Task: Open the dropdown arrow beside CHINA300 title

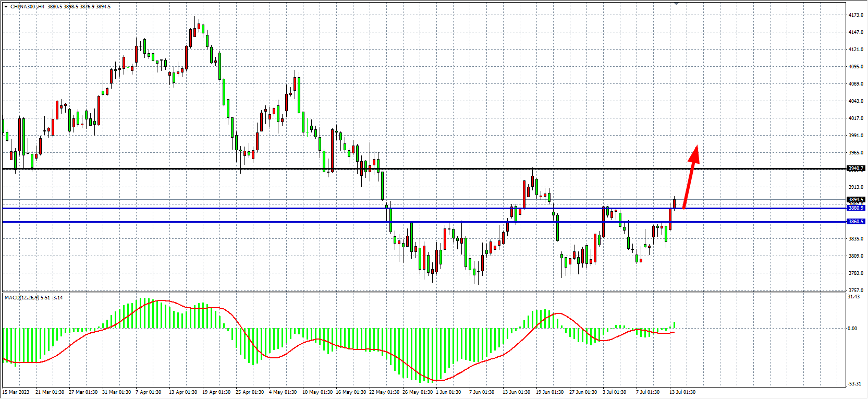Action: coord(6,7)
